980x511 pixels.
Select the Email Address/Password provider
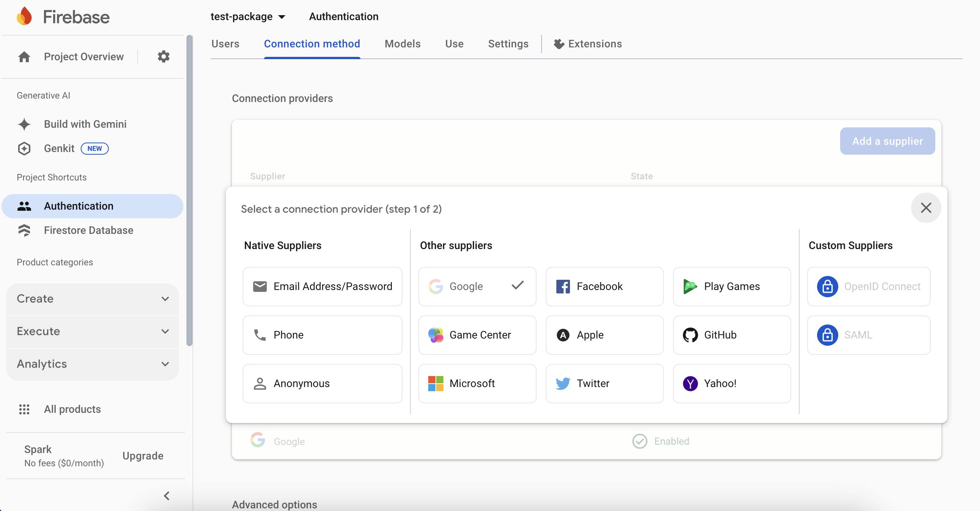[322, 287]
